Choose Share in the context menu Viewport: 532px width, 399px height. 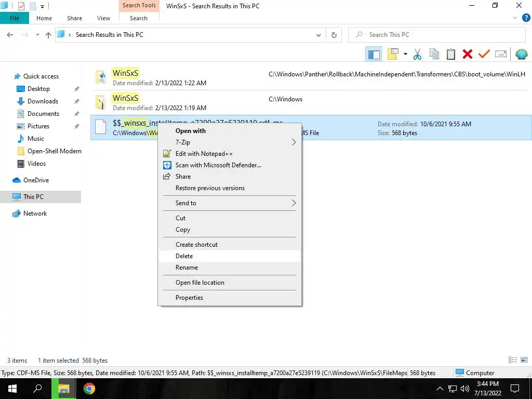[230, 177]
